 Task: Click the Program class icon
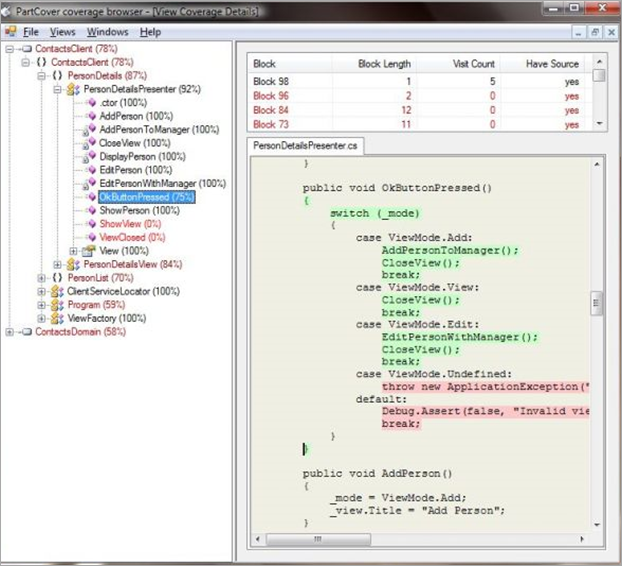coord(57,304)
